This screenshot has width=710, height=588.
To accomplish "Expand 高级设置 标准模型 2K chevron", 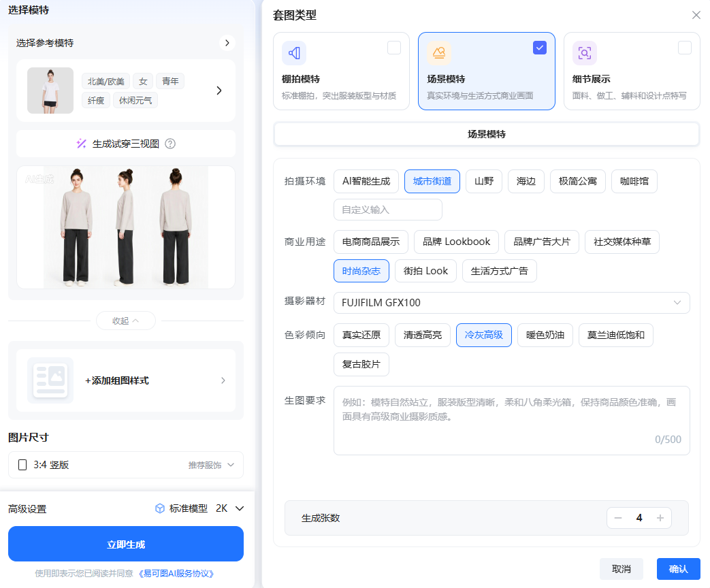I will coord(240,508).
